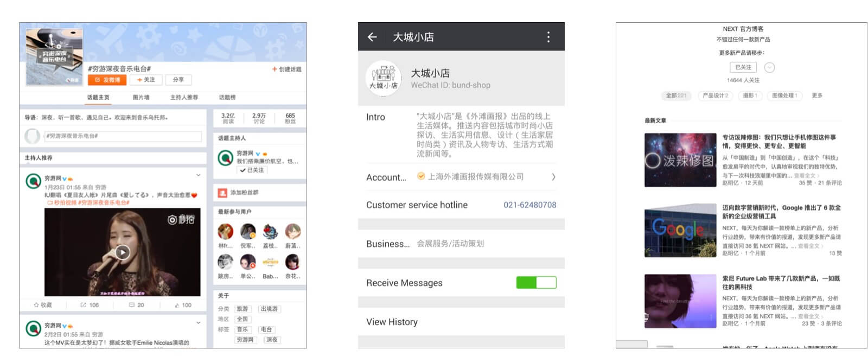Expand the Account row chevron
This screenshot has height=356, width=868.
pos(553,177)
